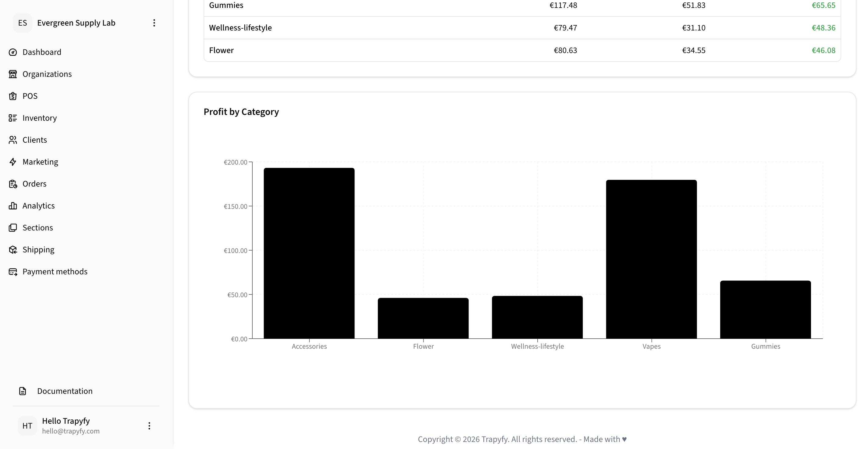This screenshot has height=449, width=868.
Task: Click the Accessories profit bar
Action: (x=309, y=253)
